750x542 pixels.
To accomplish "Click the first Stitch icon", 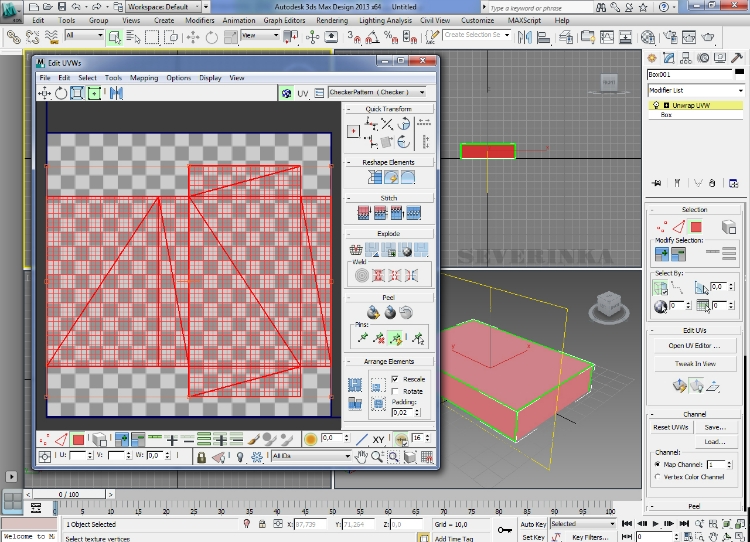I will pyautogui.click(x=364, y=213).
